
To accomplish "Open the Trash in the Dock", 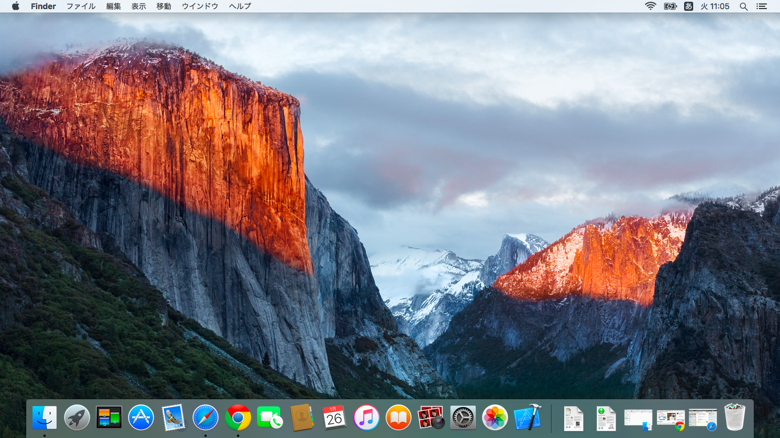I will point(735,417).
